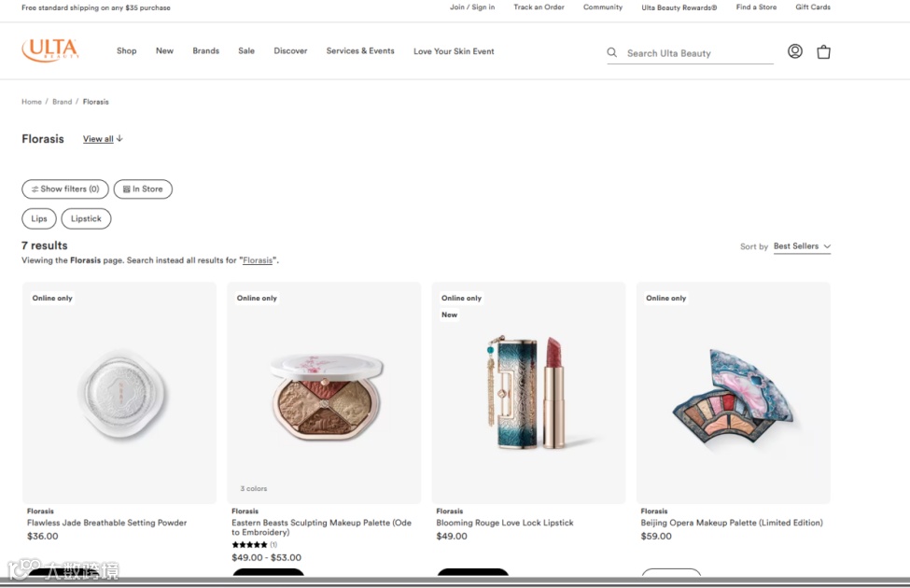
Task: Open the New menu item
Action: coord(164,51)
